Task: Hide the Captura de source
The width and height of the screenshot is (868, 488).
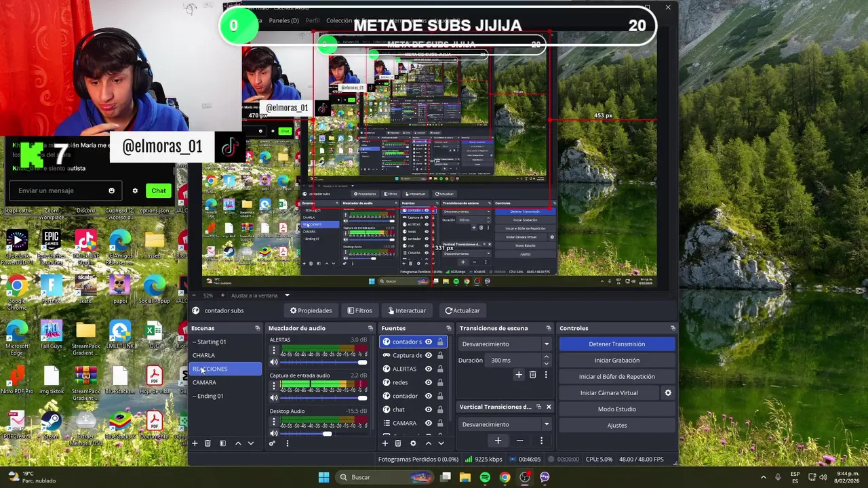Action: click(429, 355)
